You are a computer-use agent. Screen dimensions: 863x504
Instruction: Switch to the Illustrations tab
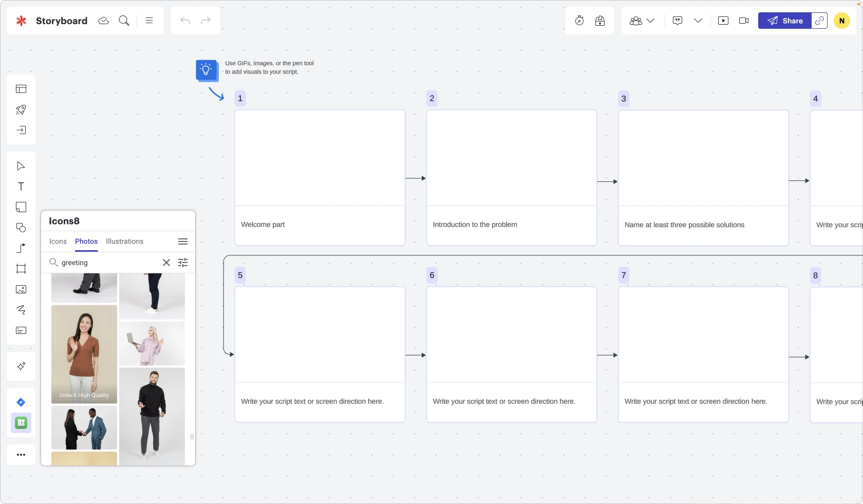click(x=125, y=241)
